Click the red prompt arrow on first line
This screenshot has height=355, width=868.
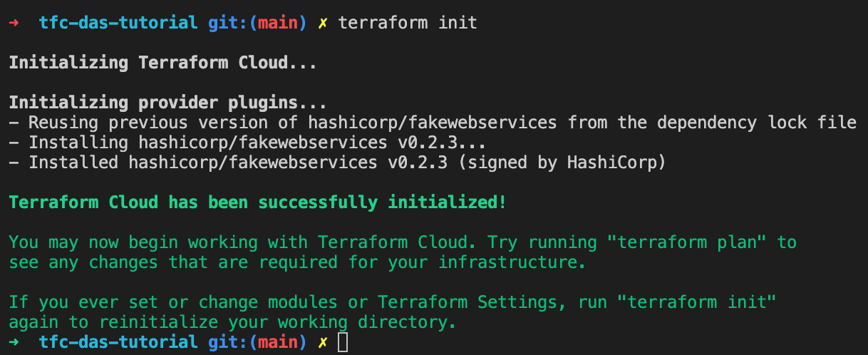[x=14, y=23]
